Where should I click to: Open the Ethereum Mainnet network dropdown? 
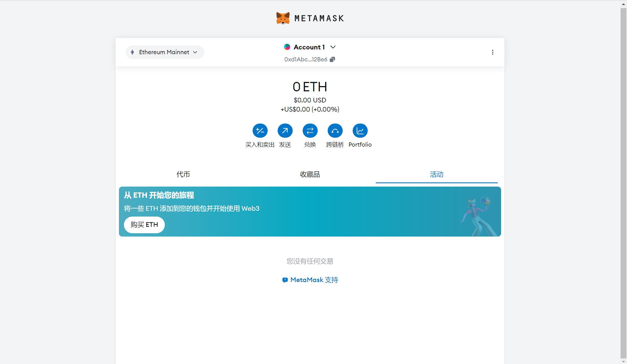point(165,52)
